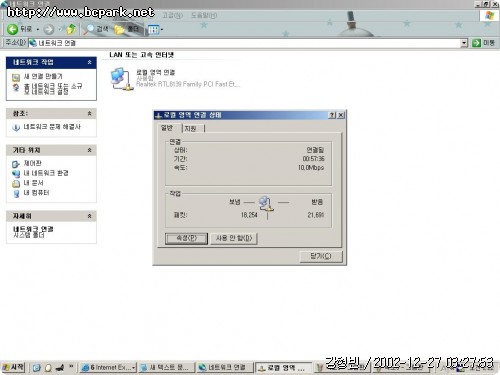
Task: Click the 닫기(C) button
Action: coord(321,256)
